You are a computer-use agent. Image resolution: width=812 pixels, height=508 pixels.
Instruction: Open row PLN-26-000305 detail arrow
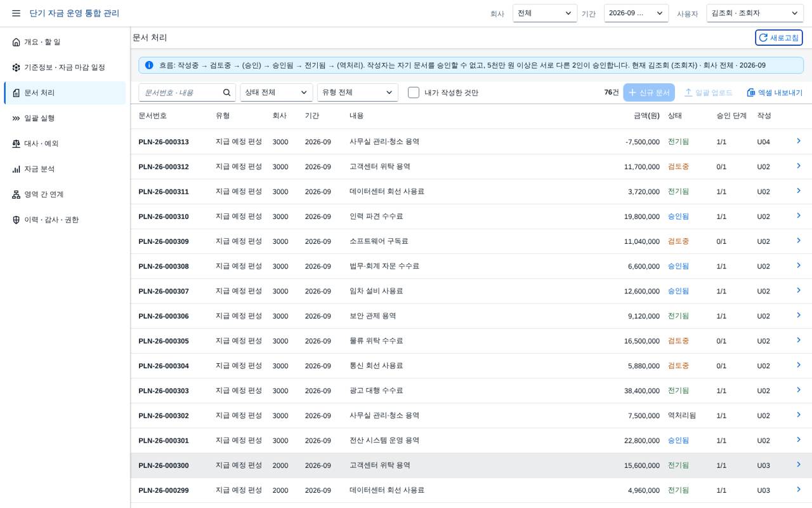tap(799, 340)
